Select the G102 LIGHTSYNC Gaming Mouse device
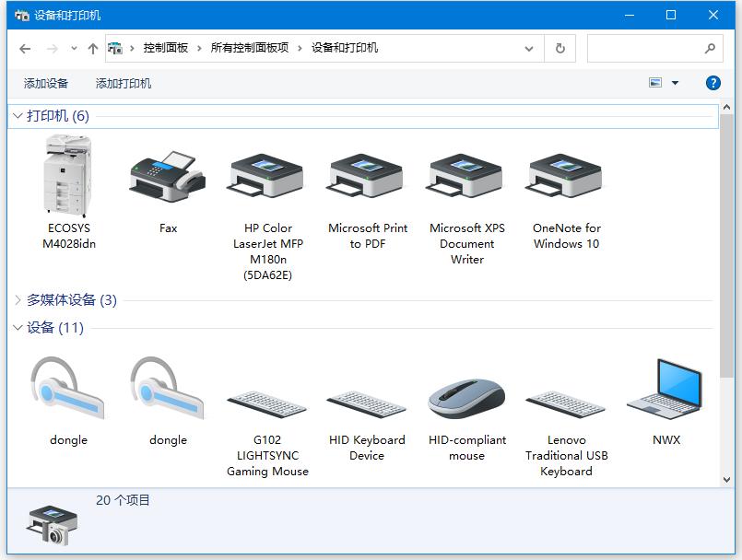This screenshot has width=742, height=560. pos(266,391)
